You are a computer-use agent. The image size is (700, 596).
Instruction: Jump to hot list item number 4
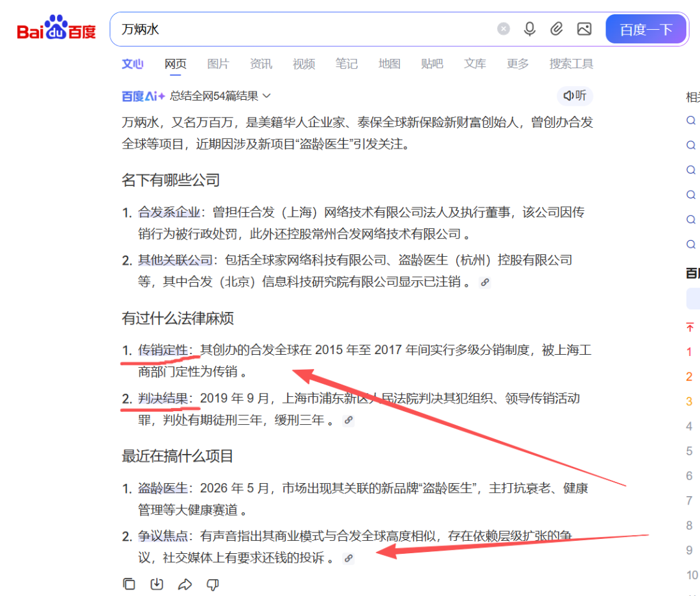(689, 426)
